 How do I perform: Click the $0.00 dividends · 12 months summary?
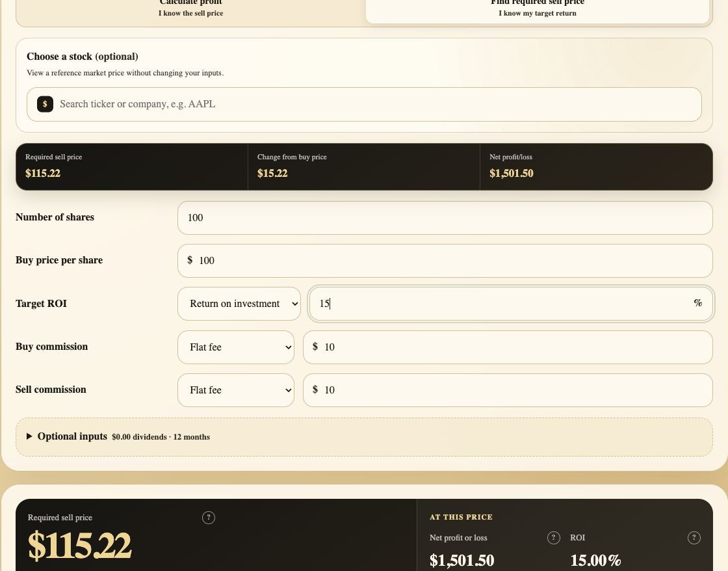[161, 437]
